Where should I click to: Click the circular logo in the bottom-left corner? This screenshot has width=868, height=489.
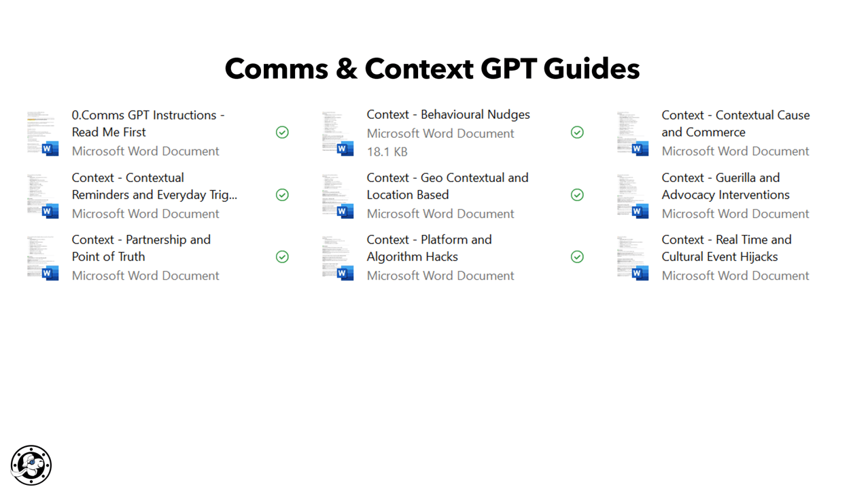[x=31, y=465]
